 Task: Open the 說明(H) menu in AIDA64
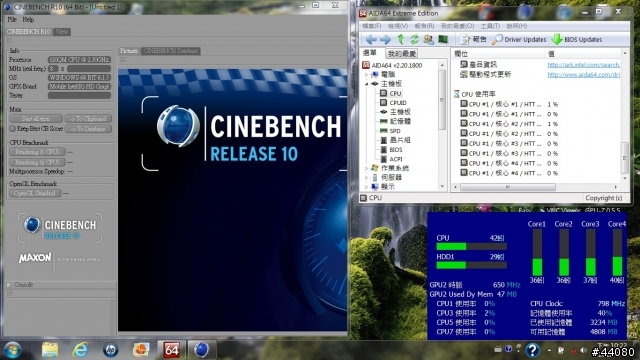516,26
